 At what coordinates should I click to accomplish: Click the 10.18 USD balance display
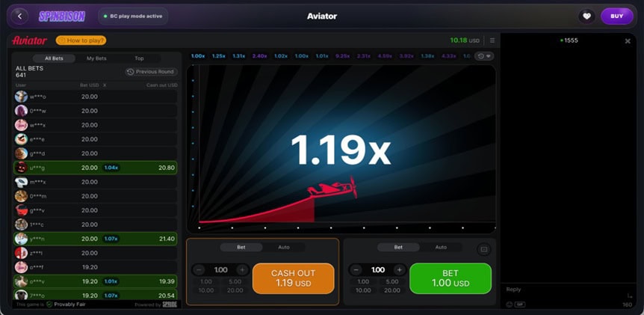pos(465,40)
